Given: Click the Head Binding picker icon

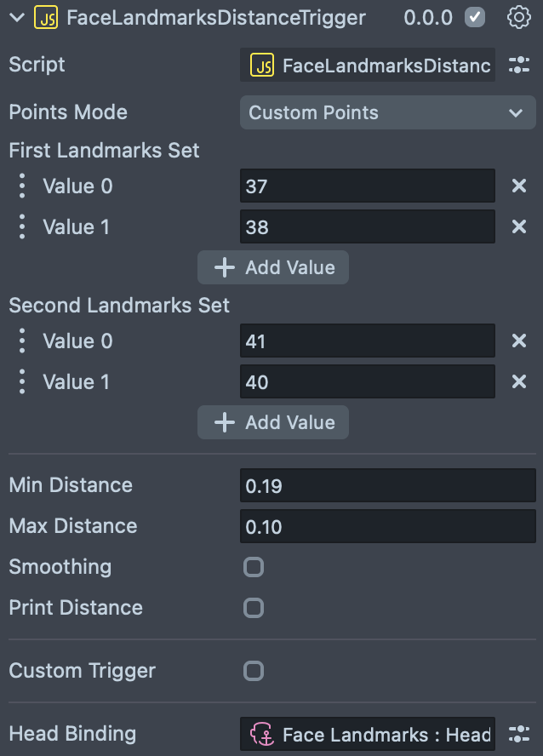Looking at the screenshot, I should pyautogui.click(x=518, y=734).
